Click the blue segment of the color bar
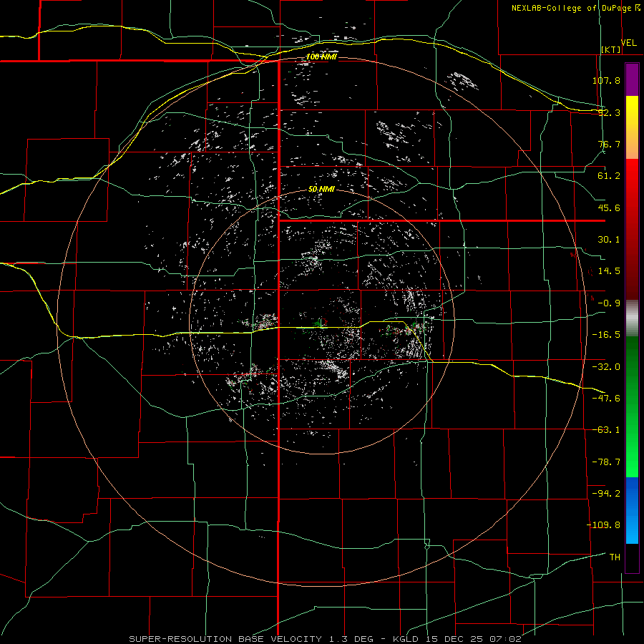 [632, 510]
